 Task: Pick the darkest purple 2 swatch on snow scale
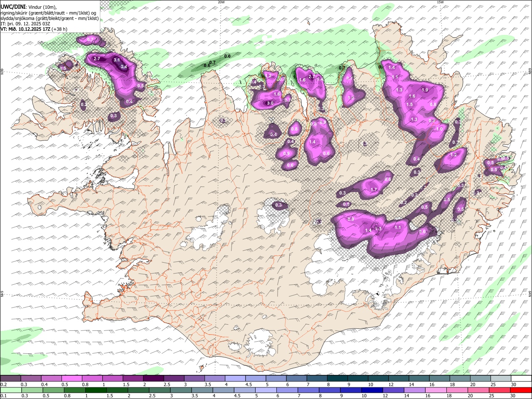click(153, 378)
